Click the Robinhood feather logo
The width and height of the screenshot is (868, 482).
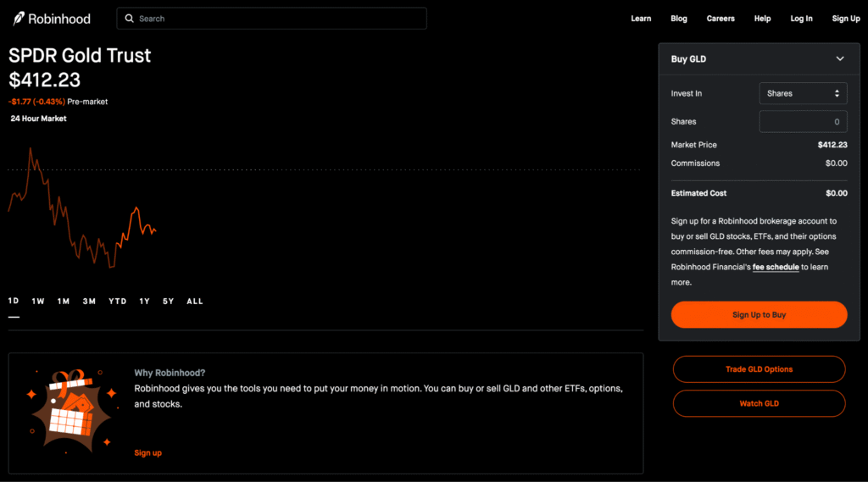tap(19, 19)
